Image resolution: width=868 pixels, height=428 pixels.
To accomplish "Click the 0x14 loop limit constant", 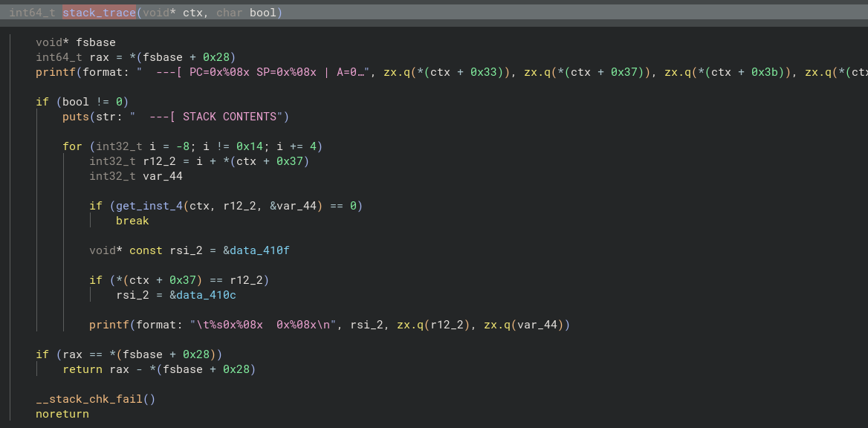I will click(x=249, y=146).
